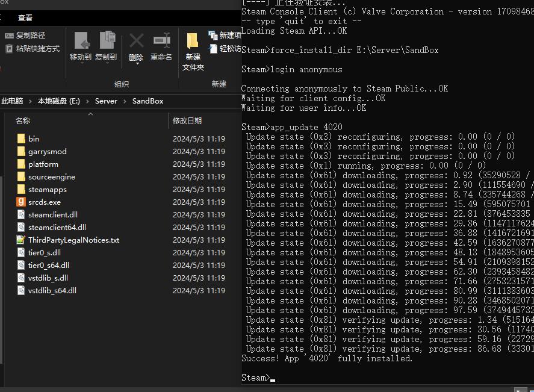Viewport: 534px width, 392px height.
Task: Select the garrysmod folder icon
Action: 21,151
